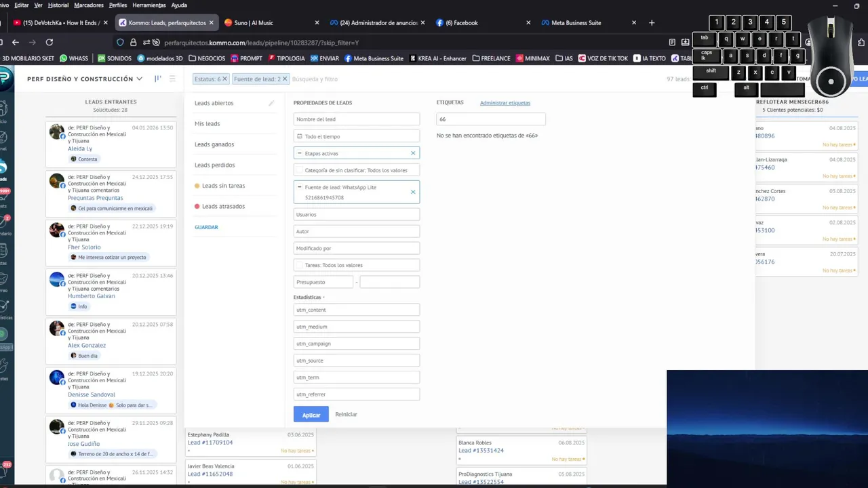Open the VOZ DE TIK TOK bookmark folder
This screenshot has width=868, height=488.
603,58
